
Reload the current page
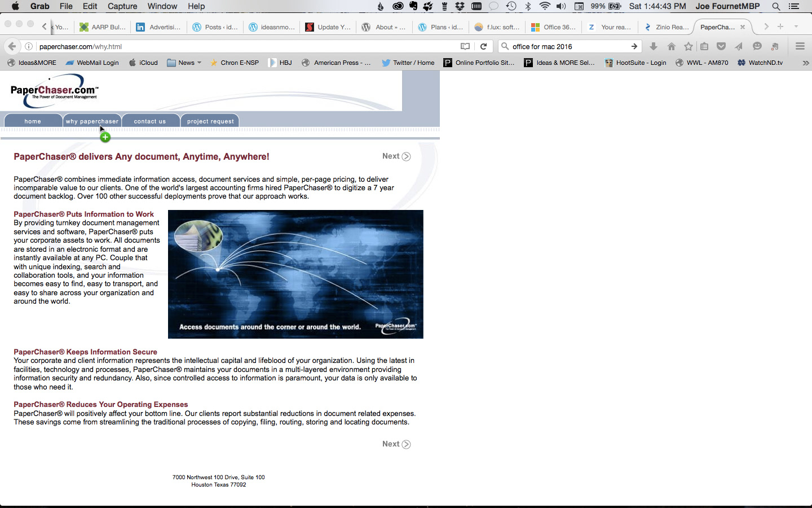tap(483, 46)
